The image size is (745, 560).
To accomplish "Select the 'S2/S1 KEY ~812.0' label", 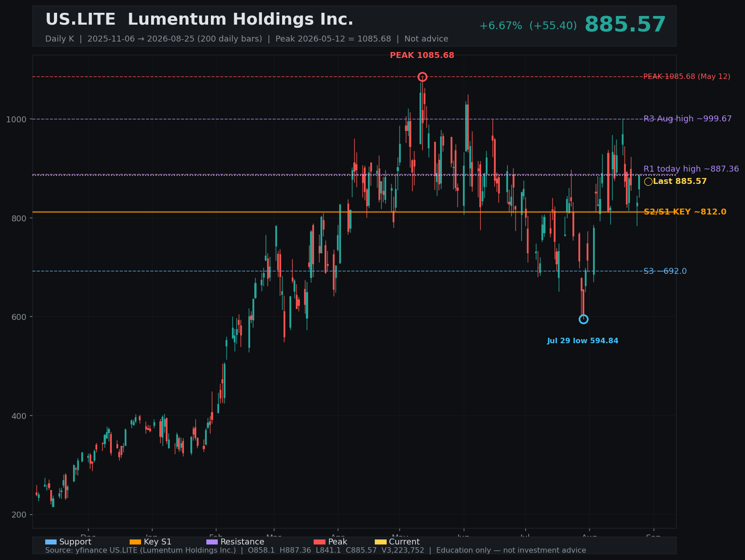I will (685, 212).
